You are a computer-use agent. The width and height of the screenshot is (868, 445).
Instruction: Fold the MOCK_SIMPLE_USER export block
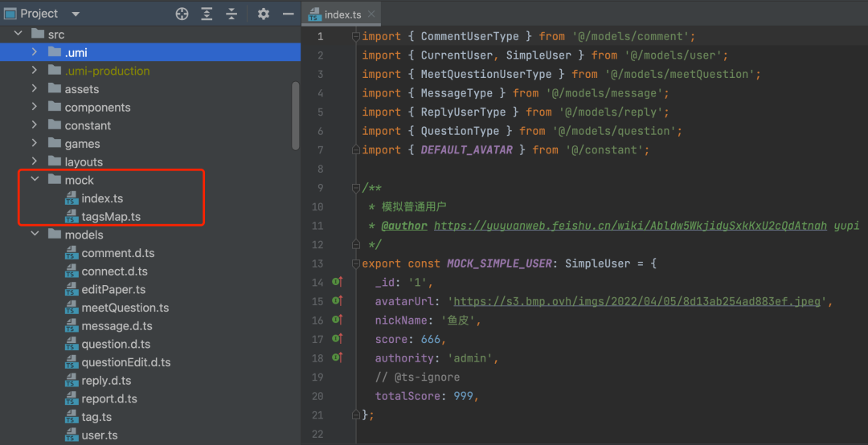tap(356, 263)
